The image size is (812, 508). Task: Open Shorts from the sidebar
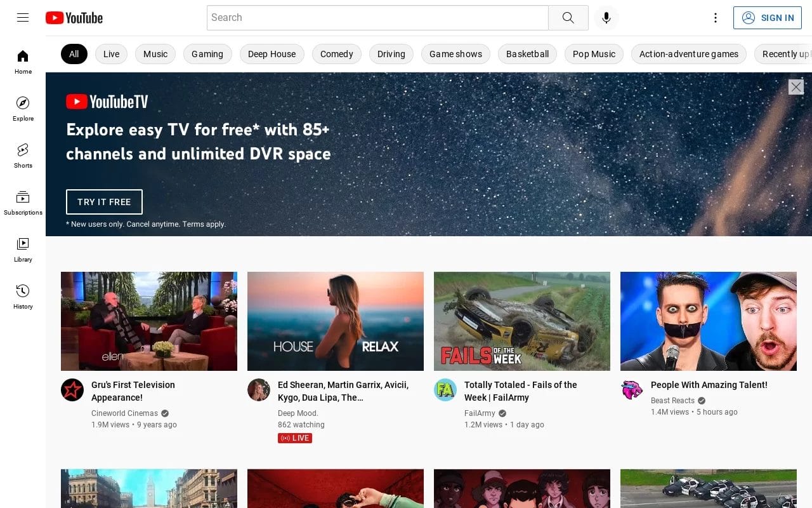click(23, 156)
